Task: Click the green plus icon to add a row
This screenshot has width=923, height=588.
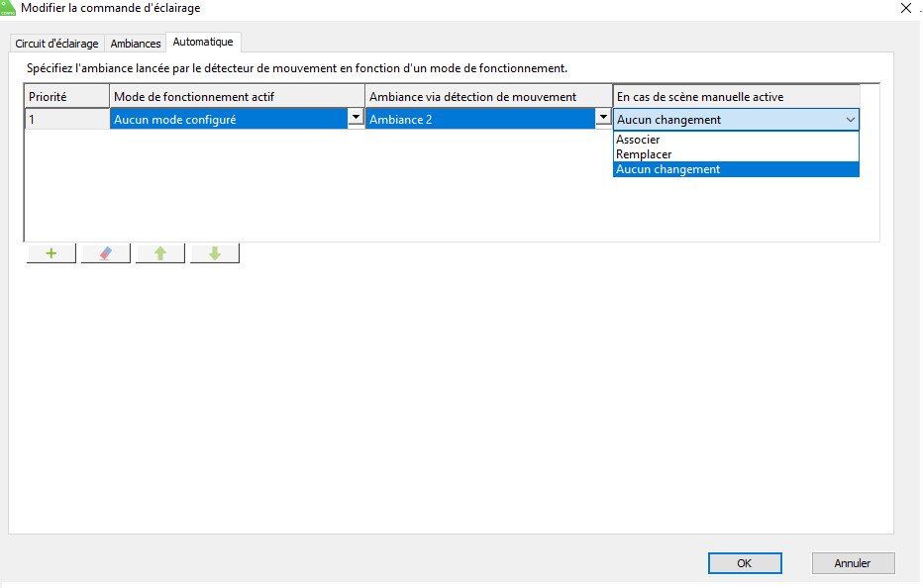Action: [x=51, y=253]
